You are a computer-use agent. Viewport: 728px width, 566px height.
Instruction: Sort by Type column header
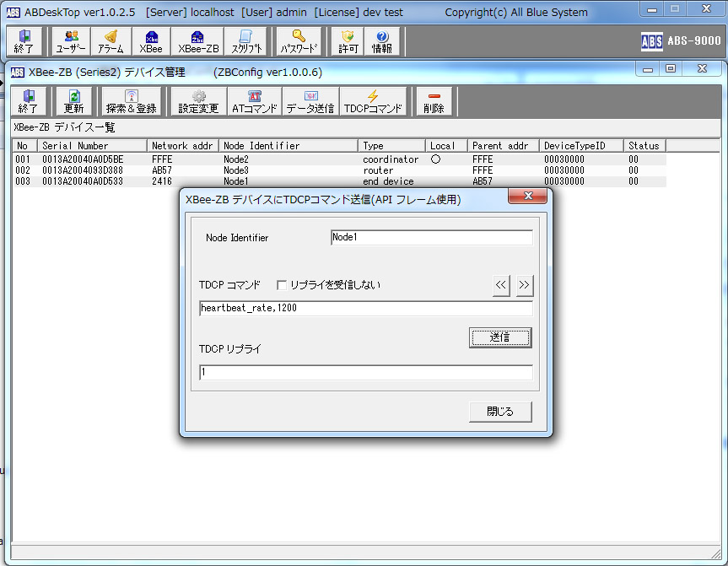pos(392,146)
